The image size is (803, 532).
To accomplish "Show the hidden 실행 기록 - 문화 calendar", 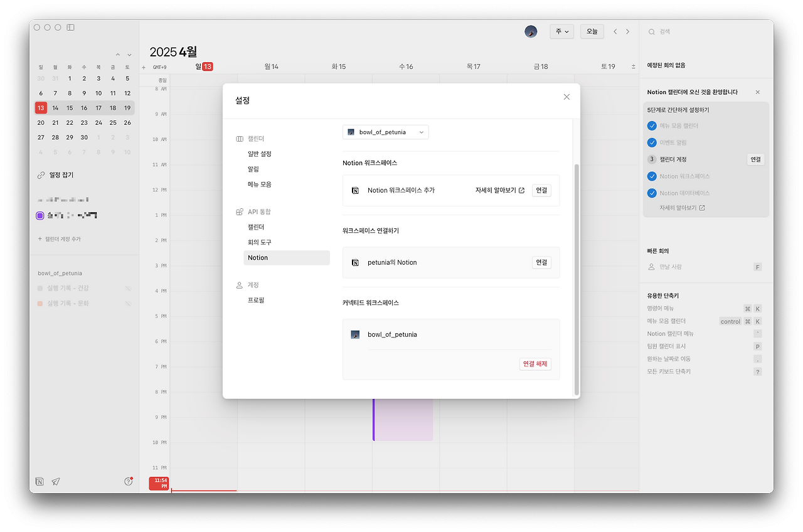I will click(128, 304).
